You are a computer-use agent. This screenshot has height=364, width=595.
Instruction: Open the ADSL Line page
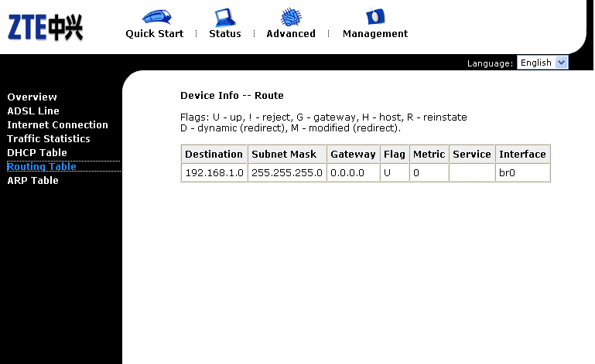pos(33,111)
